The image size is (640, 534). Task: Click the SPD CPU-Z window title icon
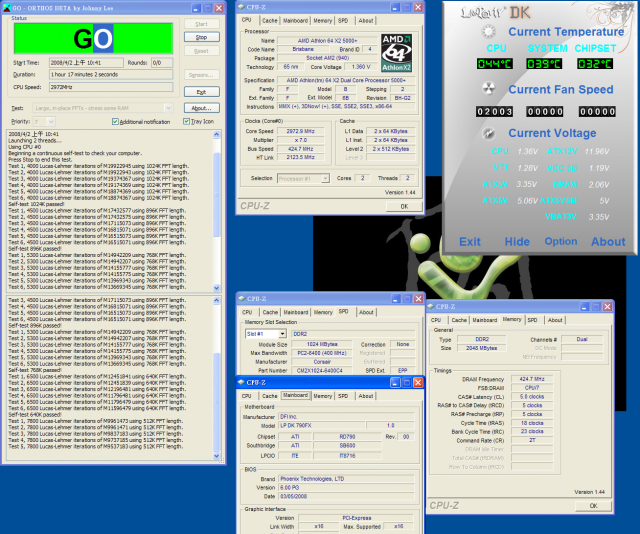click(241, 299)
